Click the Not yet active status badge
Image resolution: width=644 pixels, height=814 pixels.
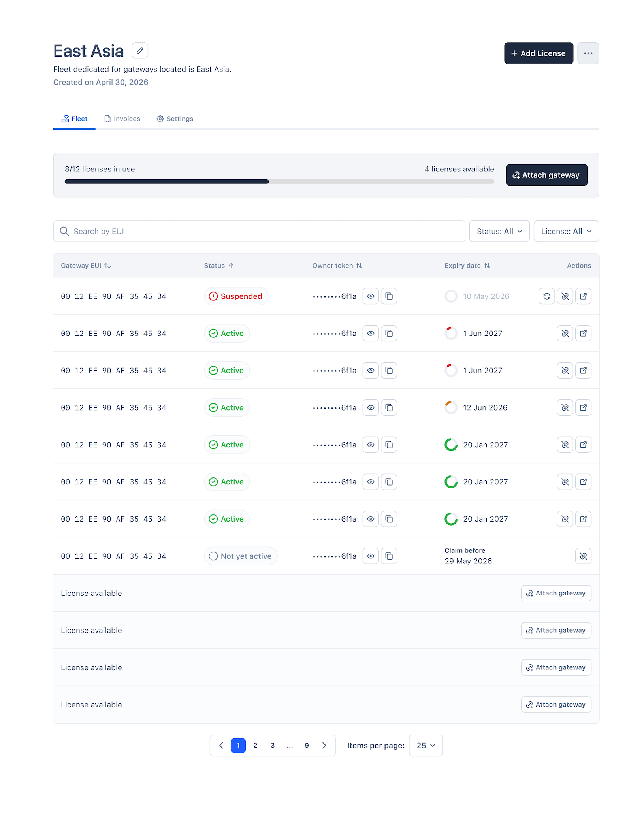(241, 556)
